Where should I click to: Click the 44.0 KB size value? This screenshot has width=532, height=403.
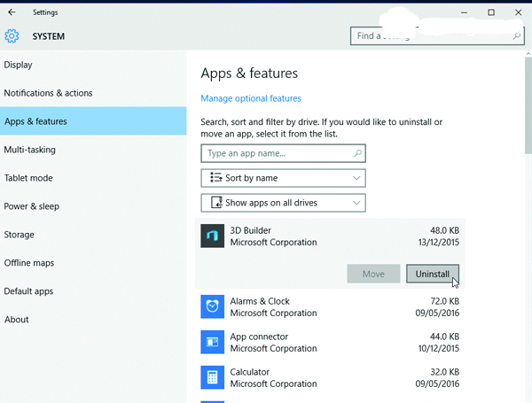(444, 337)
